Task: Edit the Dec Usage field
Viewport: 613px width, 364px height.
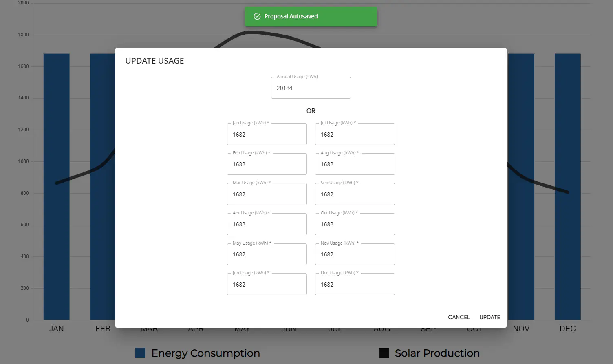Action: point(355,284)
